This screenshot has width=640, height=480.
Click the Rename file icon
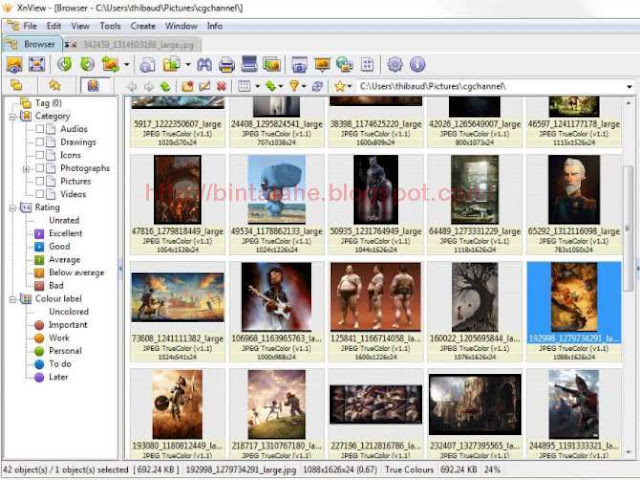tap(204, 86)
